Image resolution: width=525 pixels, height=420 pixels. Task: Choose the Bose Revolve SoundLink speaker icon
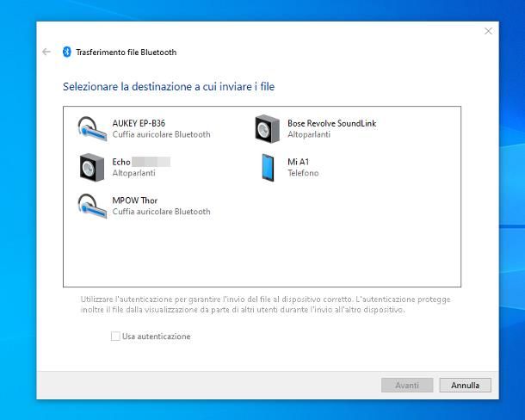pyautogui.click(x=267, y=129)
